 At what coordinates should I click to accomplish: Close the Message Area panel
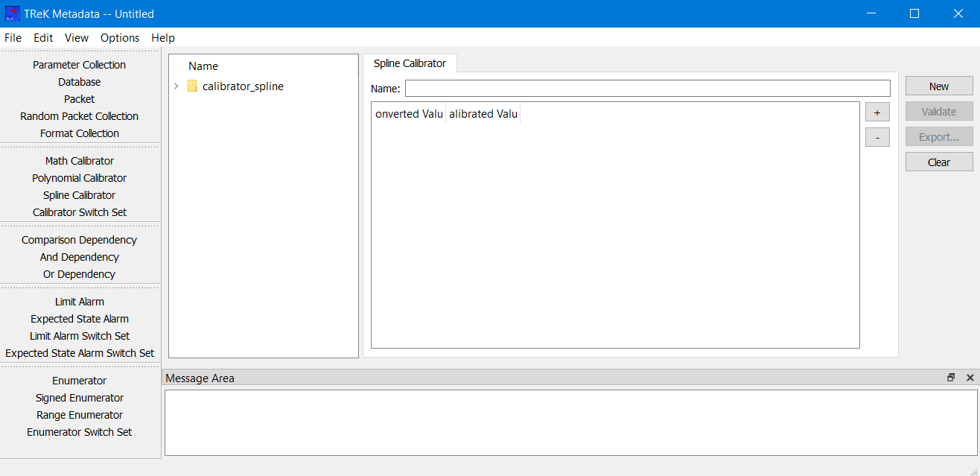(970, 378)
